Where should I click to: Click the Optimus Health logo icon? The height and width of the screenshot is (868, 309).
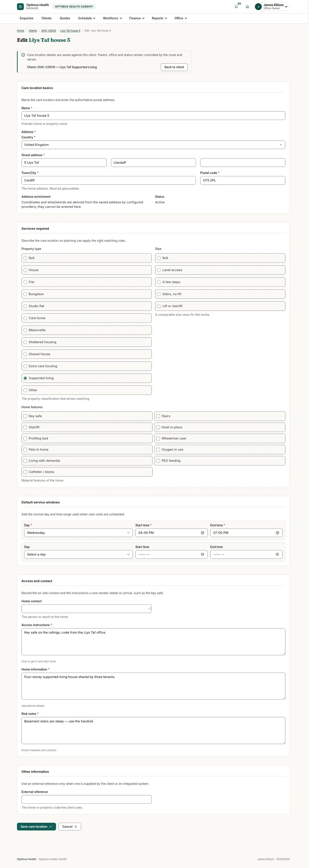20,6
